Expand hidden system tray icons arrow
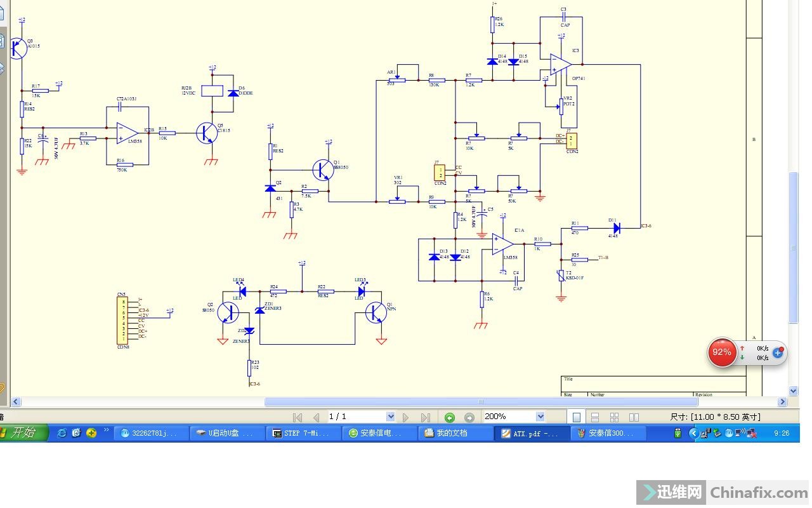The height and width of the screenshot is (508, 812). click(x=693, y=433)
